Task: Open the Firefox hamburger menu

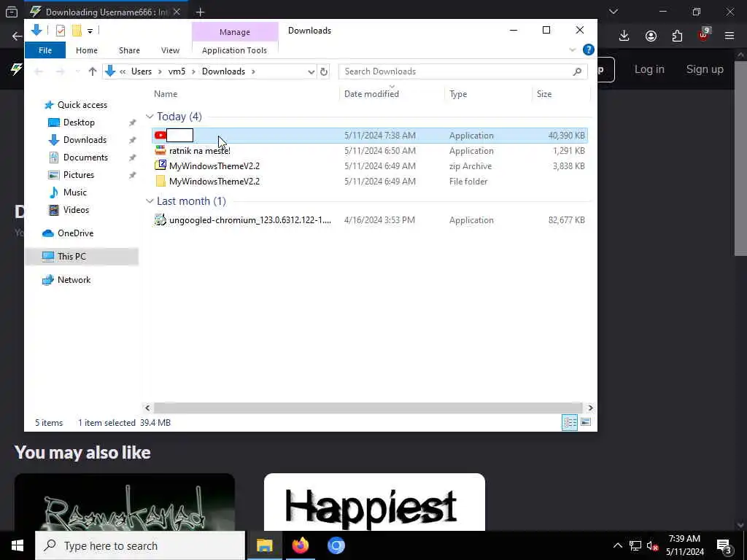Action: point(729,36)
